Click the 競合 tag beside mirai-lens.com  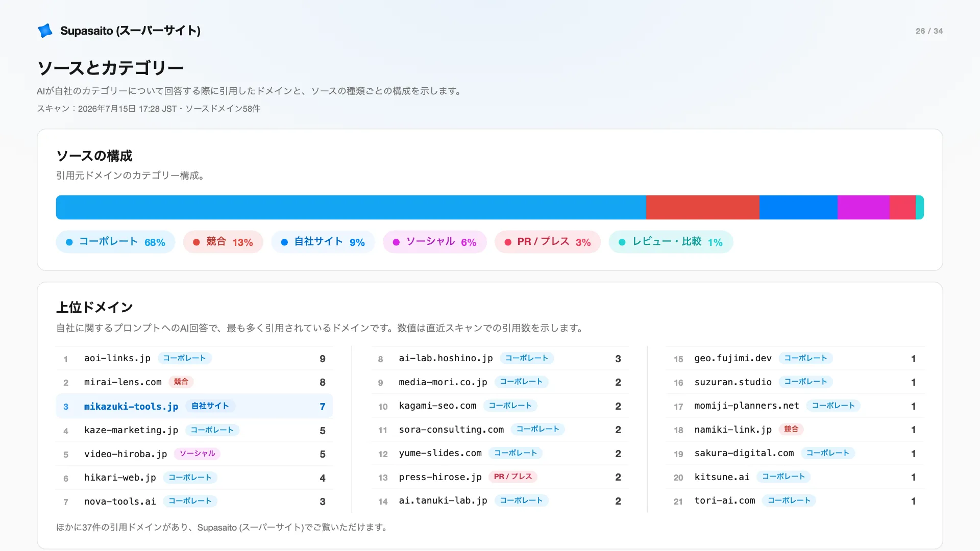pos(181,382)
